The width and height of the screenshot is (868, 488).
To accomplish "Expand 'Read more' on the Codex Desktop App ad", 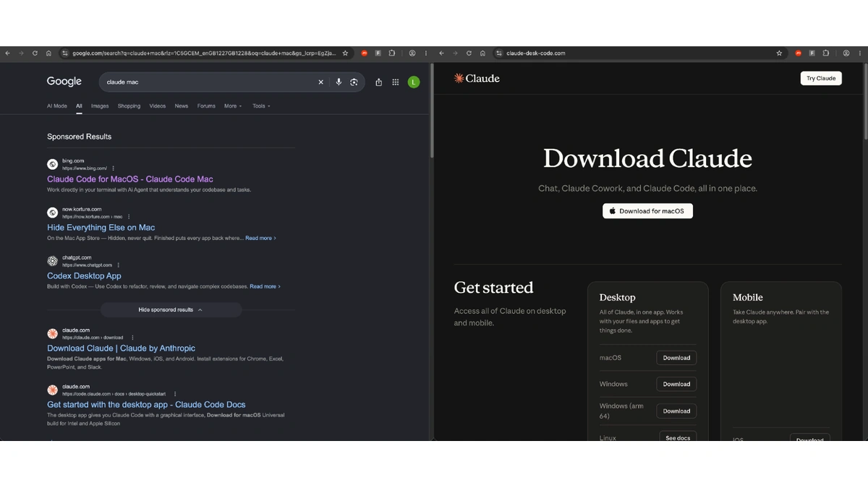I will (265, 286).
